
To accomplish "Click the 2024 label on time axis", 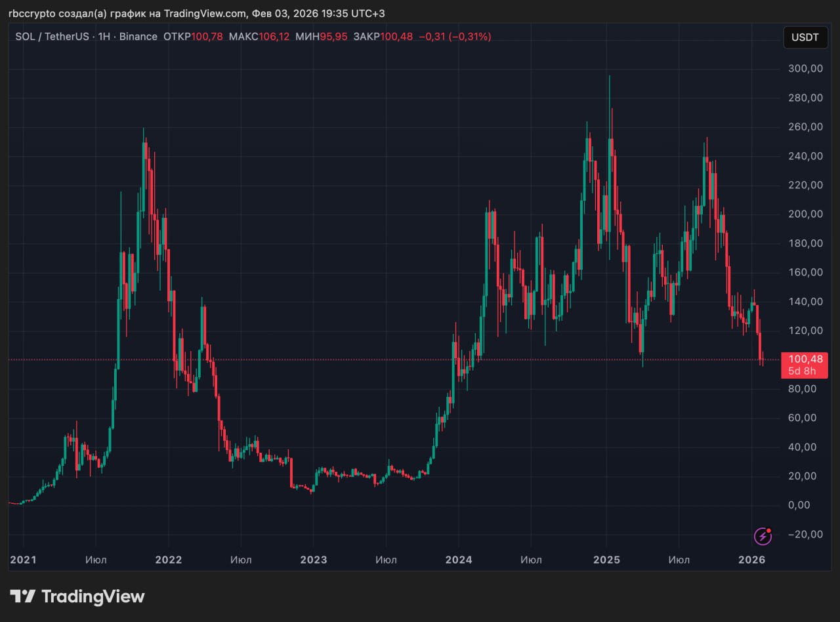I will point(458,560).
